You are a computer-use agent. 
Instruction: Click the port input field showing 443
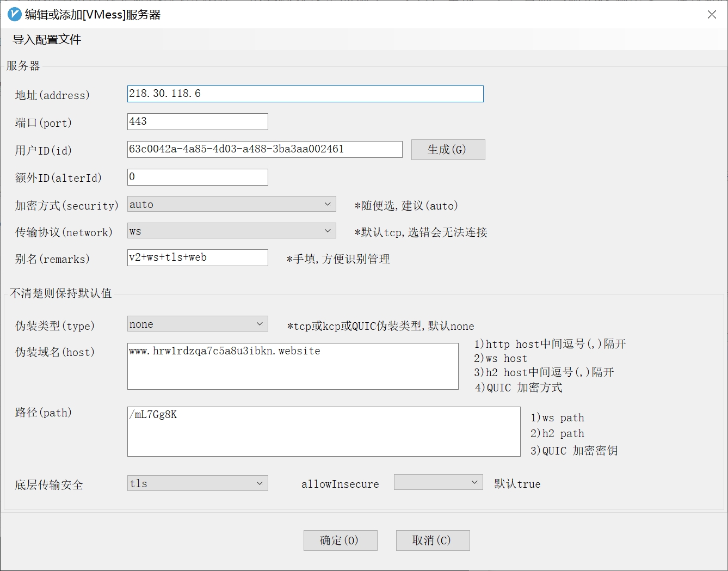(197, 121)
